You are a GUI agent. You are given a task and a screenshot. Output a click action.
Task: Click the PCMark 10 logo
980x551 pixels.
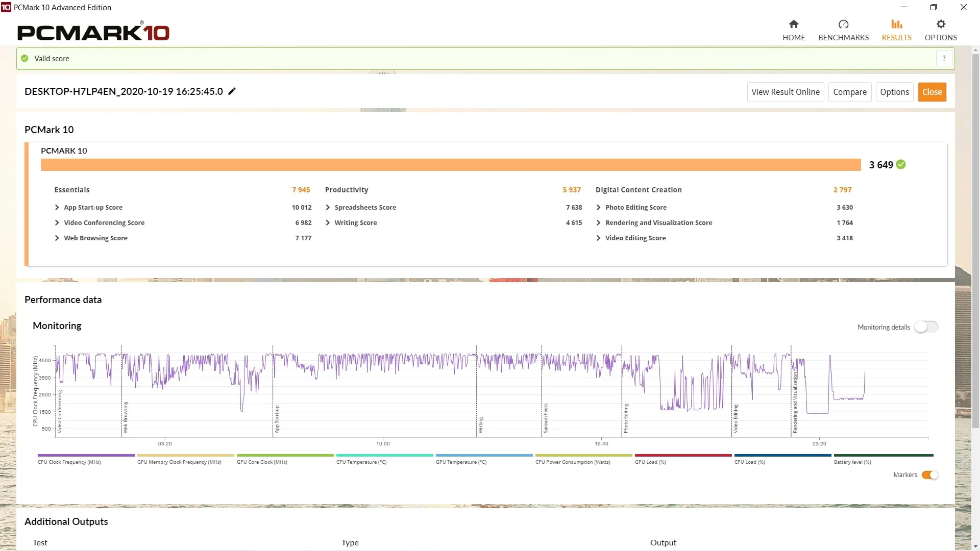[93, 32]
